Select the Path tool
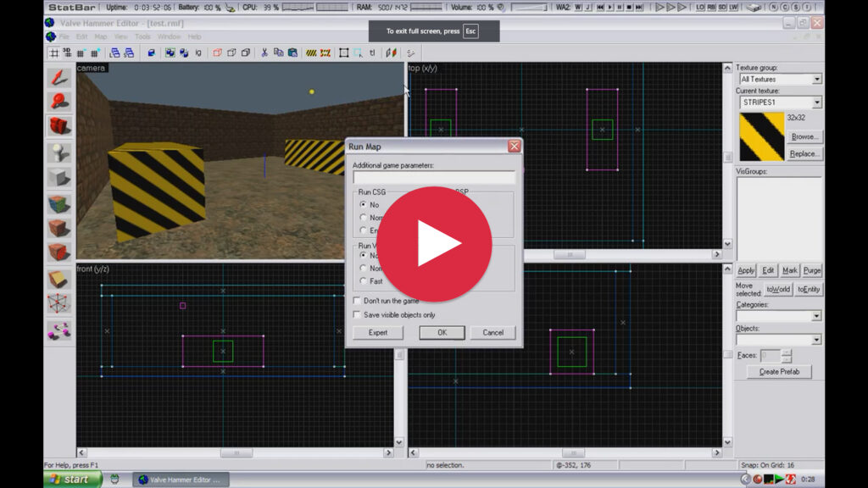The image size is (868, 488). click(58, 330)
